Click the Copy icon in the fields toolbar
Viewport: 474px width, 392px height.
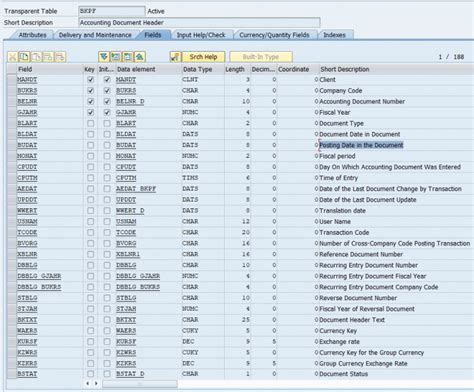coord(24,57)
